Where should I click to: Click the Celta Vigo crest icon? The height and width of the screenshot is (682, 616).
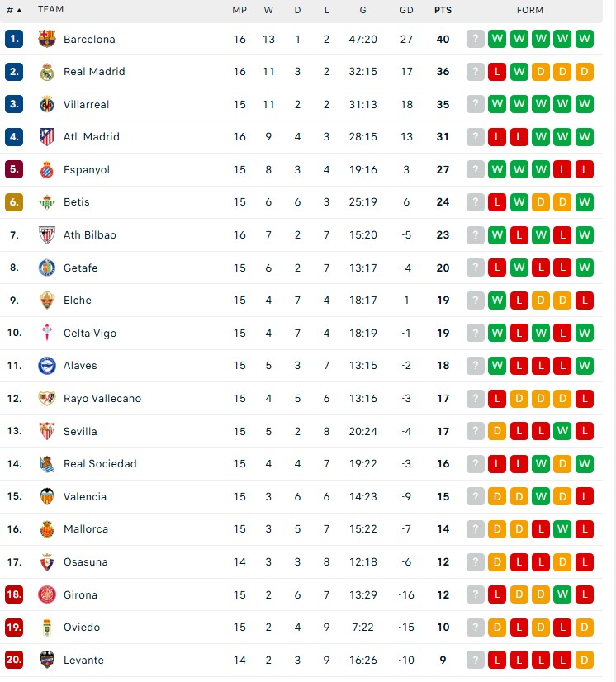pyautogui.click(x=49, y=333)
